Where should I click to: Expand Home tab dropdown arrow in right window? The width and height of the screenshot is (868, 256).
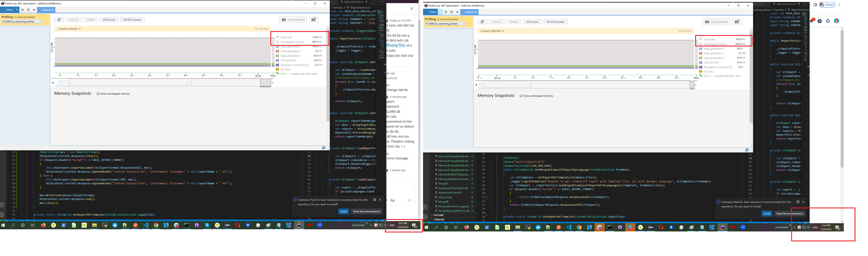click(x=440, y=12)
